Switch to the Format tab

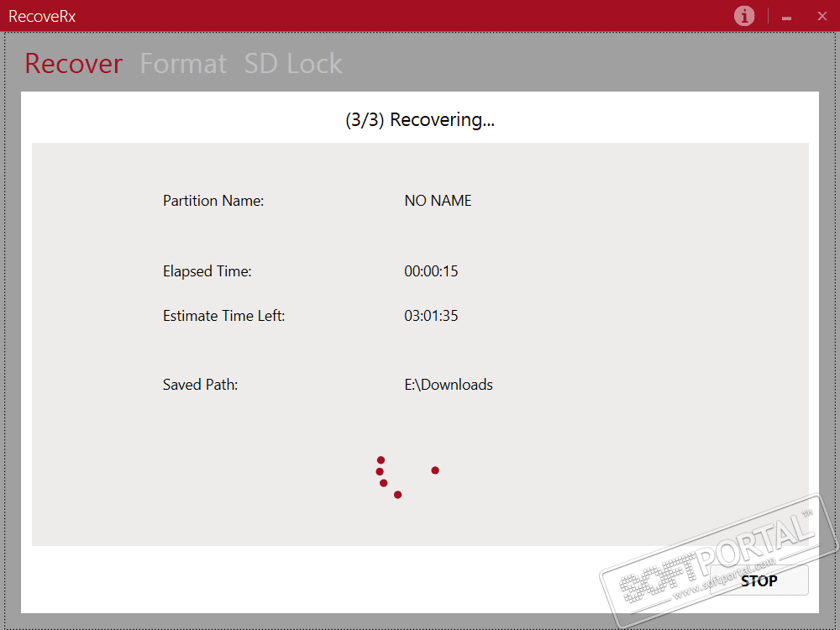click(x=183, y=64)
